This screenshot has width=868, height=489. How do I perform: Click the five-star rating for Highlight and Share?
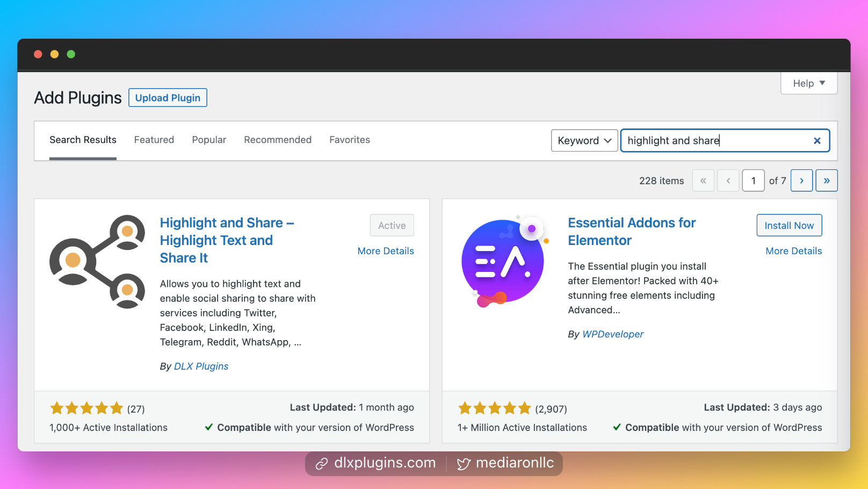[86, 409]
